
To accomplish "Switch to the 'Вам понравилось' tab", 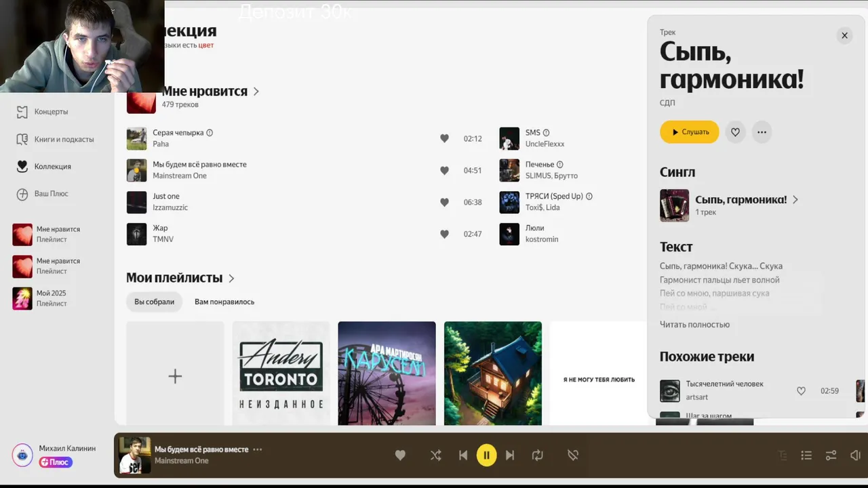I will [x=224, y=302].
